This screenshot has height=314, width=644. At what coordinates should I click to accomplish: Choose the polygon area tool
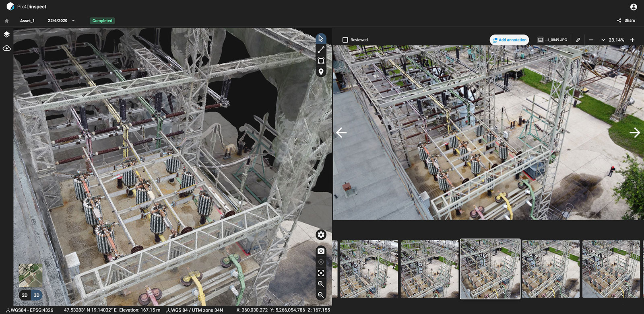[x=321, y=61]
